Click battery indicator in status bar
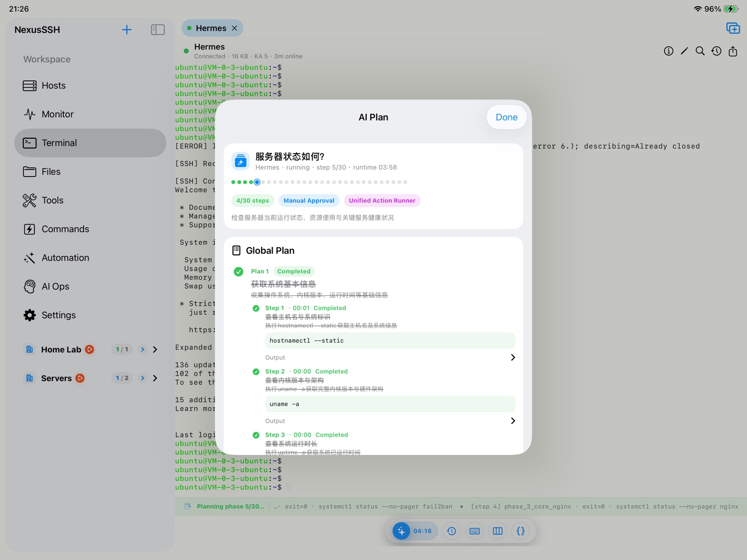 pos(731,9)
